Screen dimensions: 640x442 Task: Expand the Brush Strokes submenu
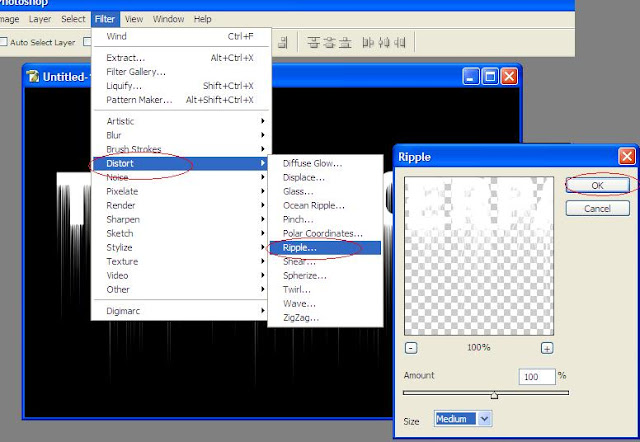click(180, 149)
